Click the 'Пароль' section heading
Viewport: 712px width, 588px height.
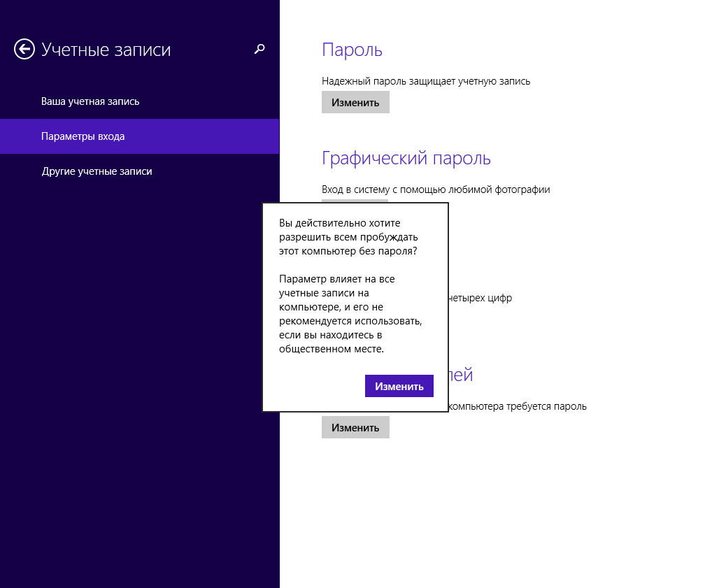[352, 50]
